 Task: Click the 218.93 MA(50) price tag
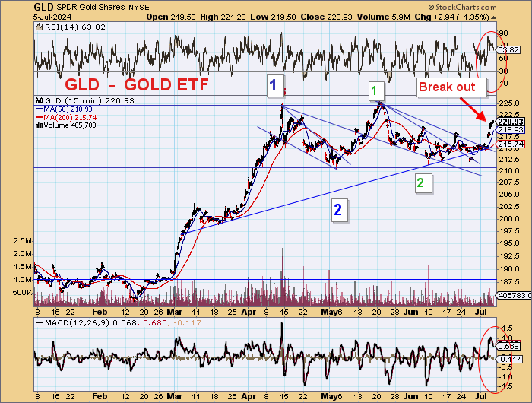point(510,130)
